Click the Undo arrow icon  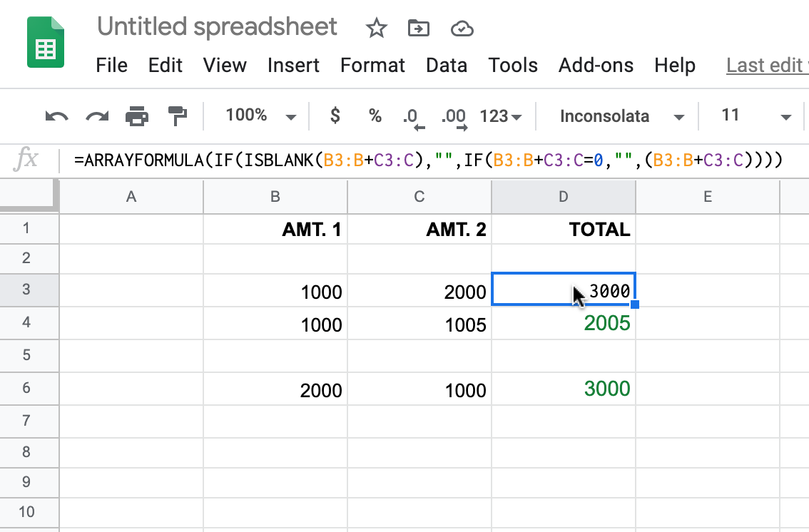point(57,116)
